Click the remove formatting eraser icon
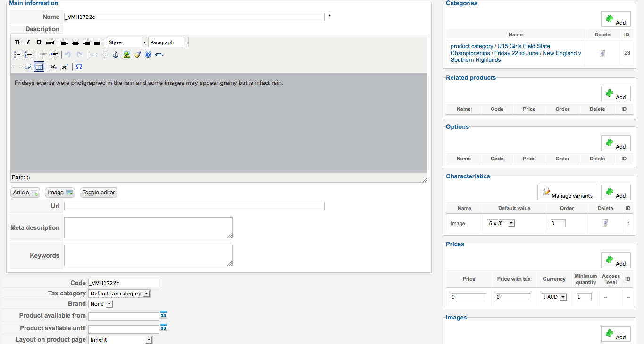This screenshot has width=644, height=344. coord(28,67)
